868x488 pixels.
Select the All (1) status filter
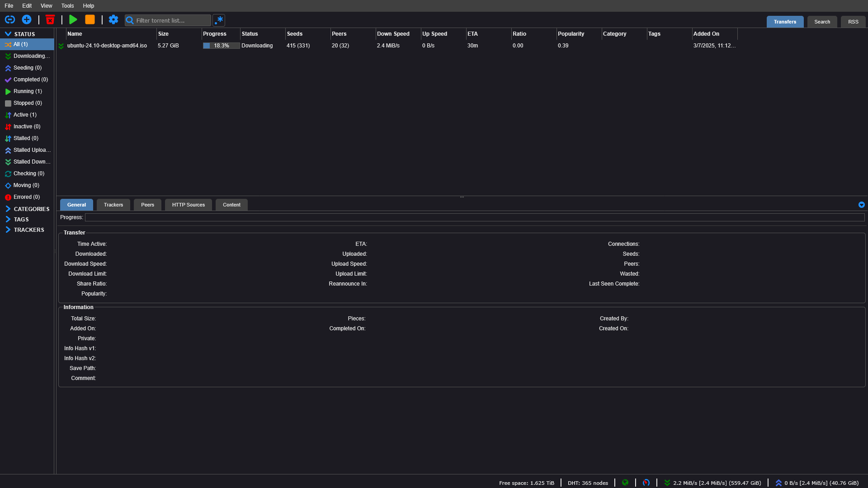pos(27,44)
